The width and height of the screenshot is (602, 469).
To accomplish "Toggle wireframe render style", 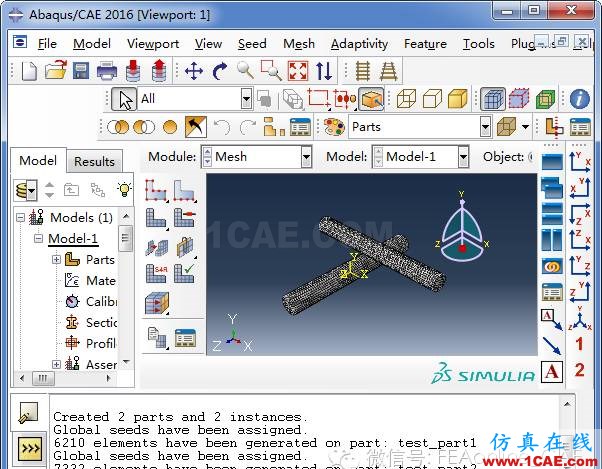I will tap(406, 99).
